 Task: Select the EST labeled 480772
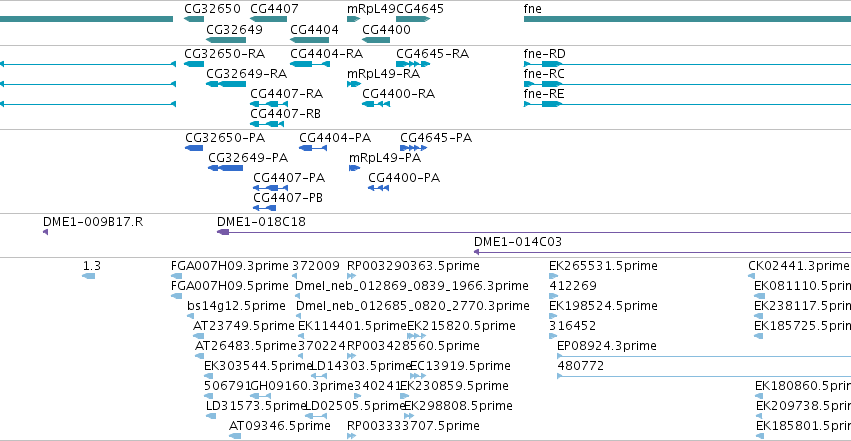704,376
